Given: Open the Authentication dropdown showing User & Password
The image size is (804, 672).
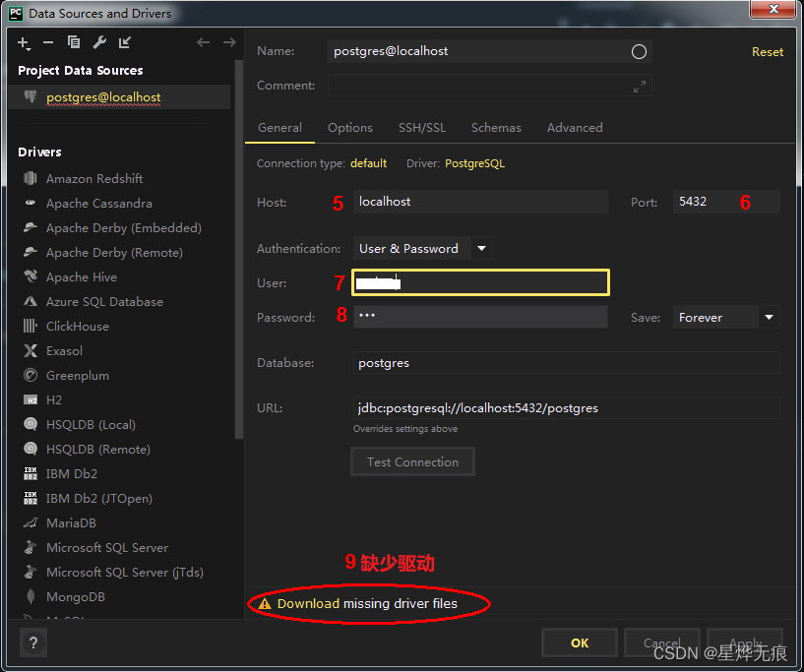Looking at the screenshot, I should (480, 248).
